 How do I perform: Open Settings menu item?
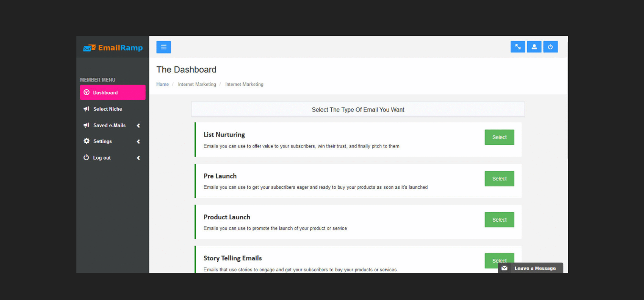tap(113, 141)
